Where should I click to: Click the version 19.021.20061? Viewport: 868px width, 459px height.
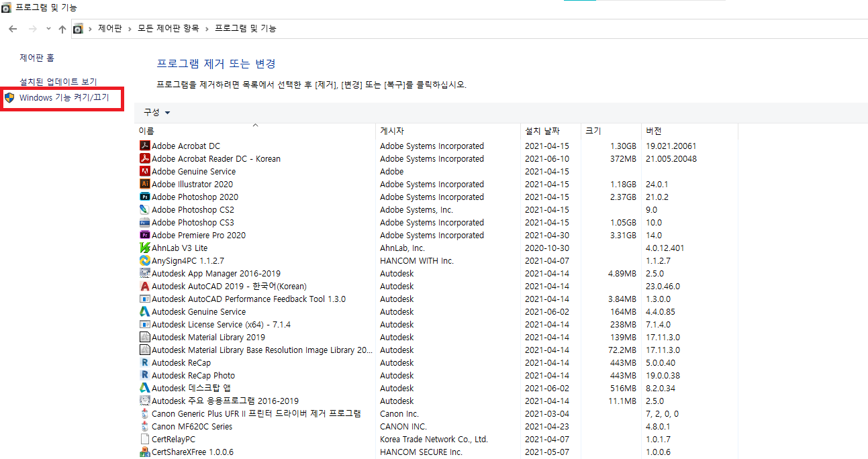(x=671, y=146)
